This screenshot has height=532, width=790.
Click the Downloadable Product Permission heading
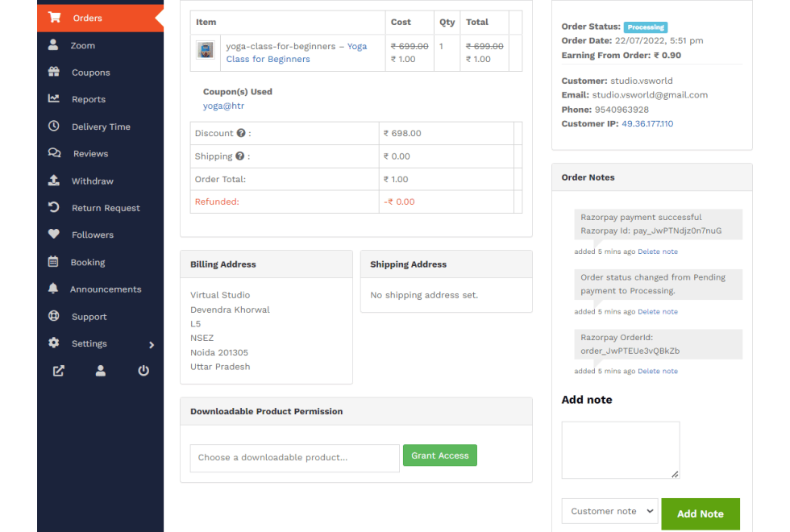click(267, 411)
